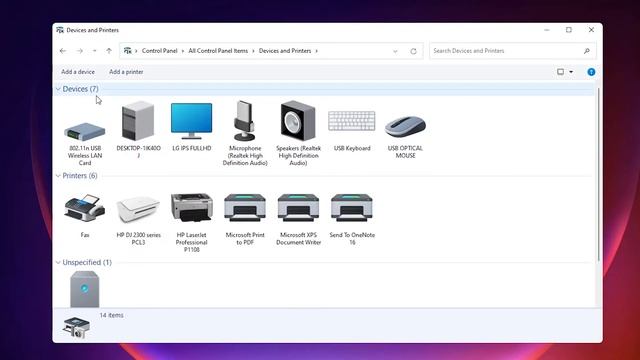The width and height of the screenshot is (640, 360).
Task: Select the Microsoft XPS Document Writer icon
Action: 298,208
